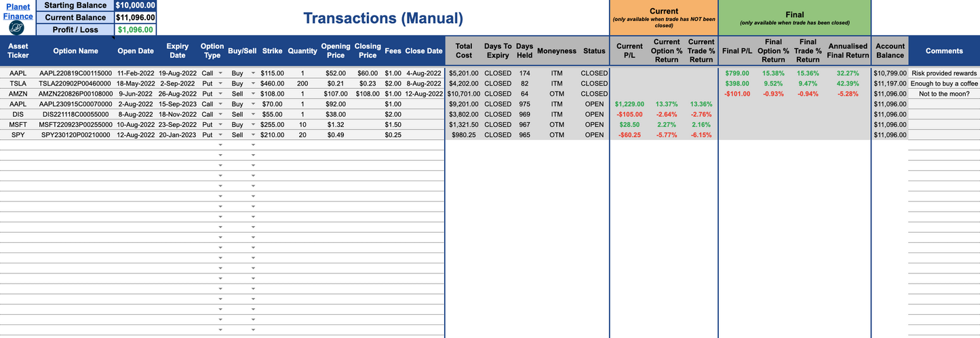Click the Account Balance column header
This screenshot has height=338, width=980.
[x=890, y=51]
